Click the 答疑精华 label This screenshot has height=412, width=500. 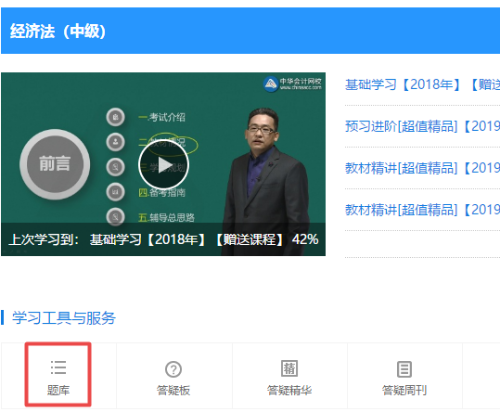(289, 390)
